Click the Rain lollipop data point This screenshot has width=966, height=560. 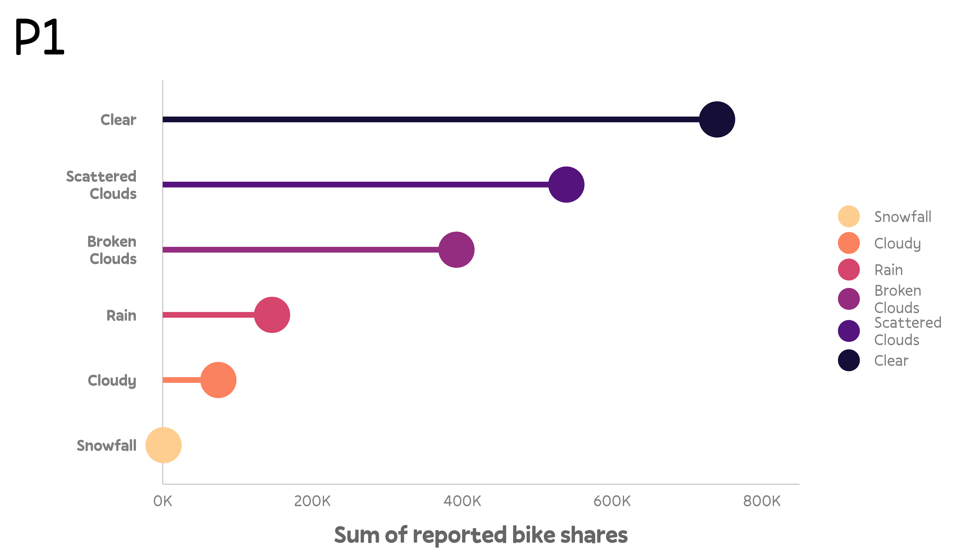[x=272, y=315]
